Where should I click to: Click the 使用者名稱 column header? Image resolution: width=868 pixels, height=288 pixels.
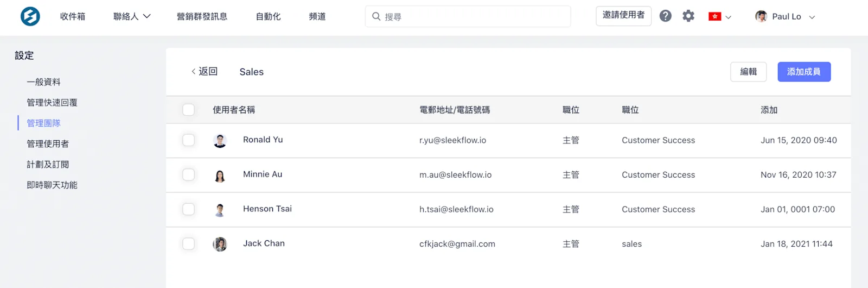[x=234, y=110]
